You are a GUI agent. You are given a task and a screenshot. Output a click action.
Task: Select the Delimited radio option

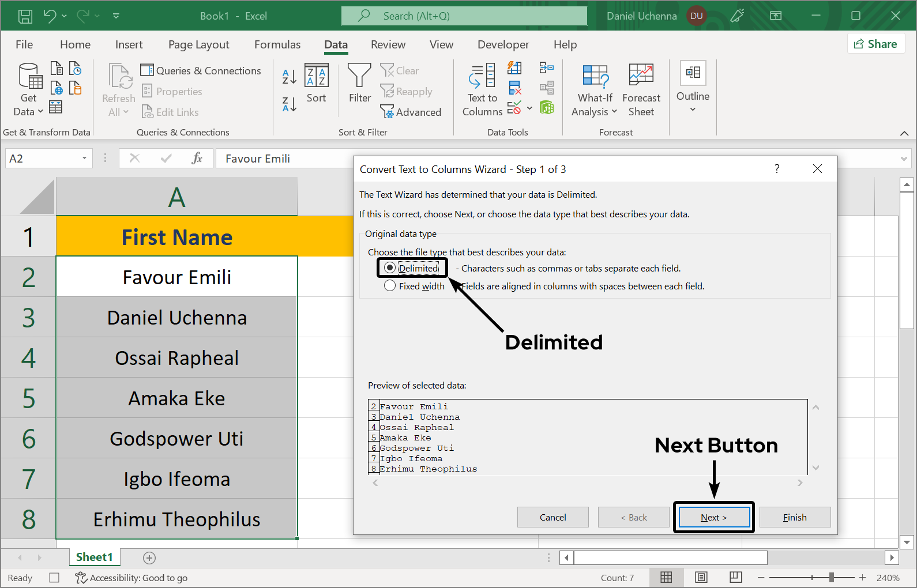pos(390,268)
